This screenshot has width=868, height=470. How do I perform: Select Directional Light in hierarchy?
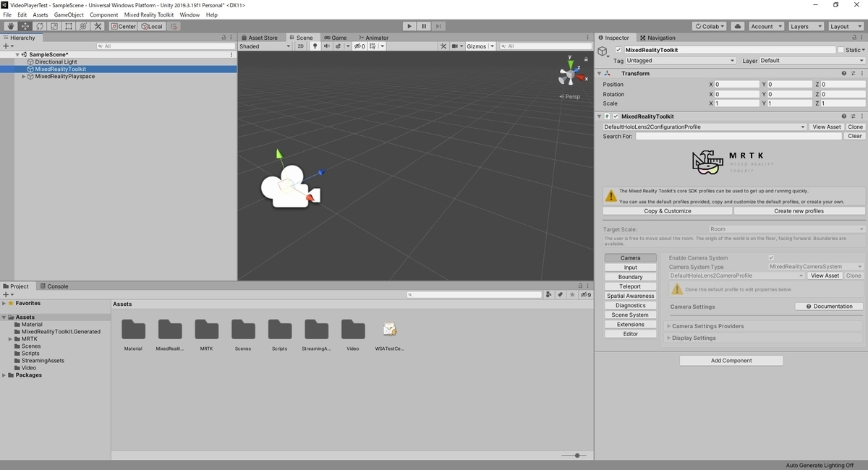pos(56,62)
